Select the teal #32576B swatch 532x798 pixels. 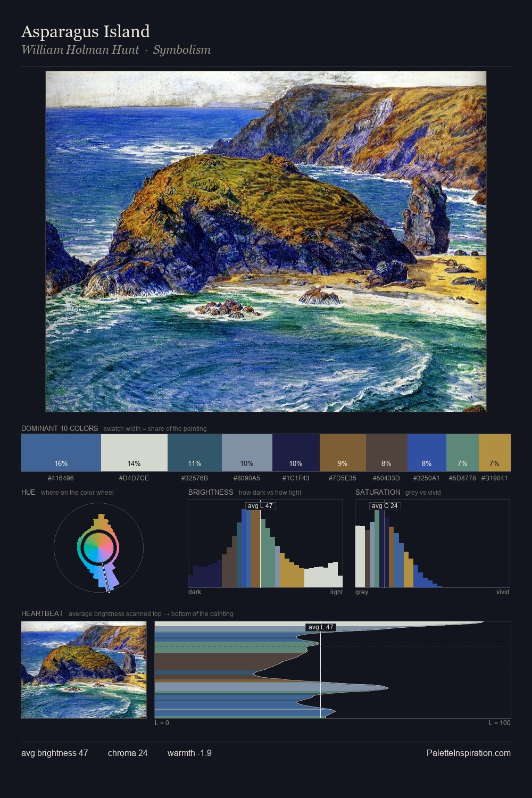(195, 453)
